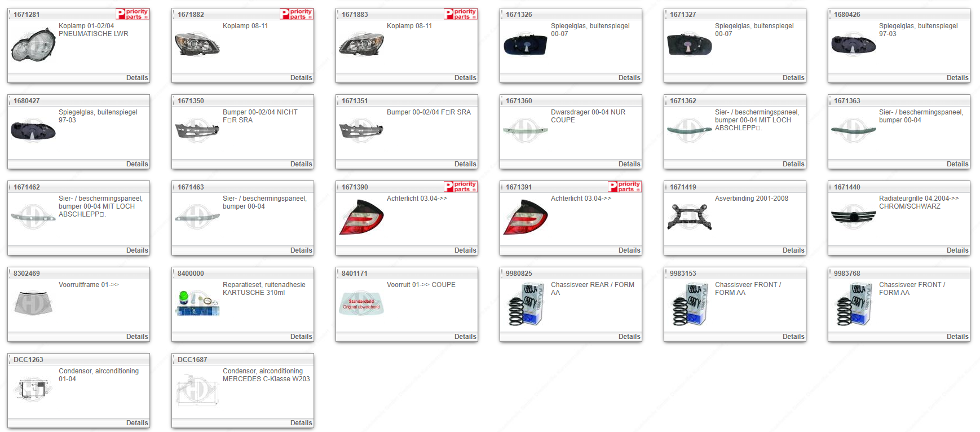Open Details for bumper 1671350
Viewport: 980px width, 432px height.
point(301,164)
